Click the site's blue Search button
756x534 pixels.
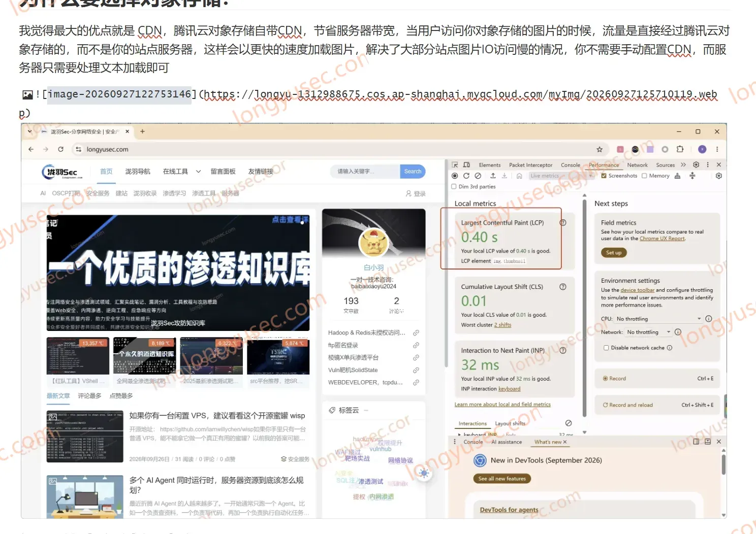coord(413,172)
